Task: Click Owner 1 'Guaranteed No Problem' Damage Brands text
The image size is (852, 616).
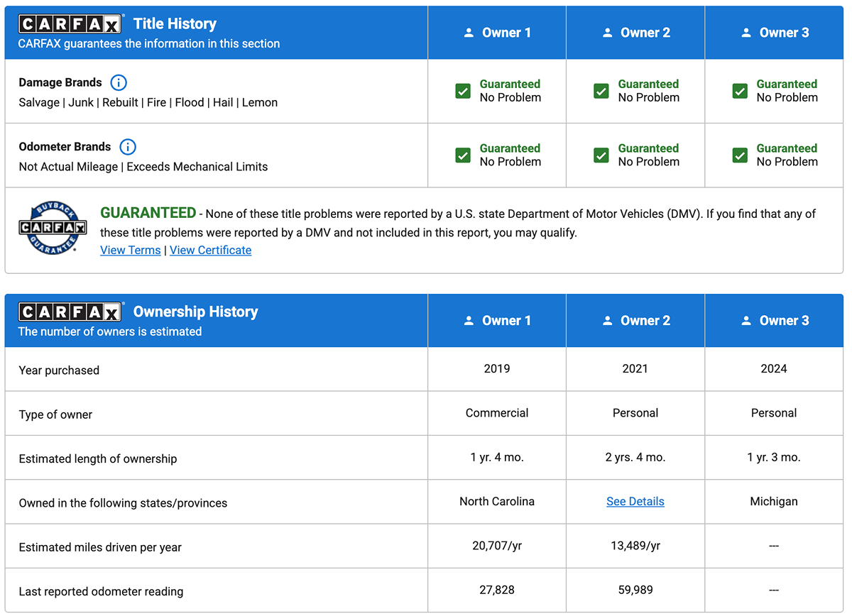Action: (x=510, y=91)
